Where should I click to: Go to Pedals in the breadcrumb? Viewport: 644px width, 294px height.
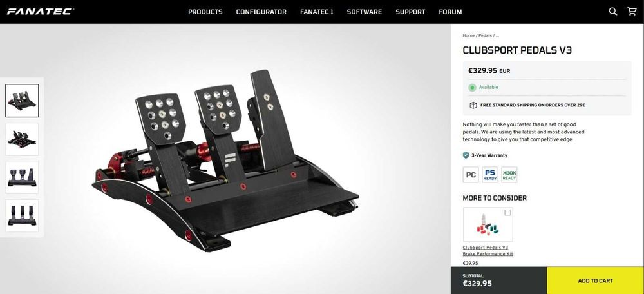[x=485, y=35]
